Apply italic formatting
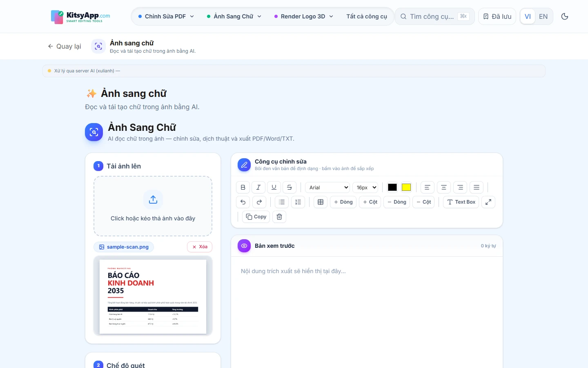Image resolution: width=588 pixels, height=368 pixels. (258, 187)
